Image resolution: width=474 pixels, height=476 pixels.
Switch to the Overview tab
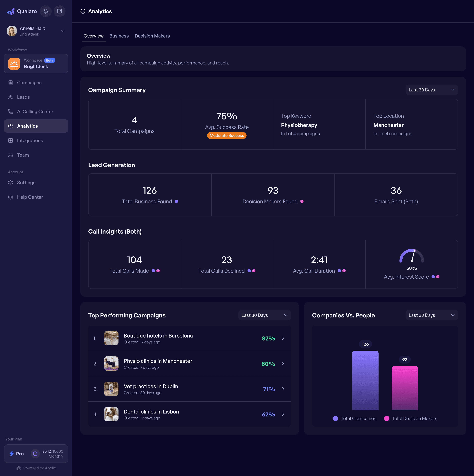click(93, 36)
